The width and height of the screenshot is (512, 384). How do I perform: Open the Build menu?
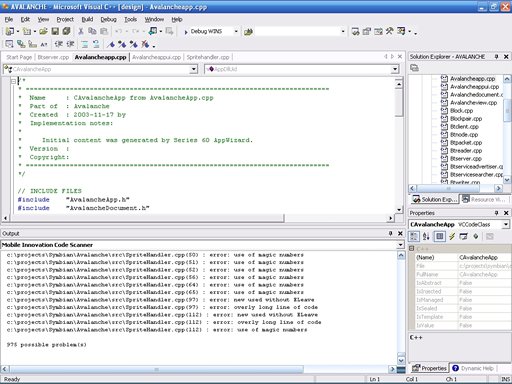pyautogui.click(x=87, y=19)
